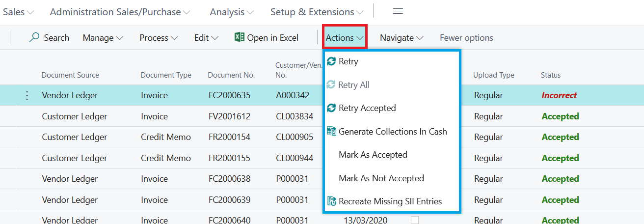Open the three-dot row menu for Vendor Ledger
644x224 pixels.
click(27, 95)
